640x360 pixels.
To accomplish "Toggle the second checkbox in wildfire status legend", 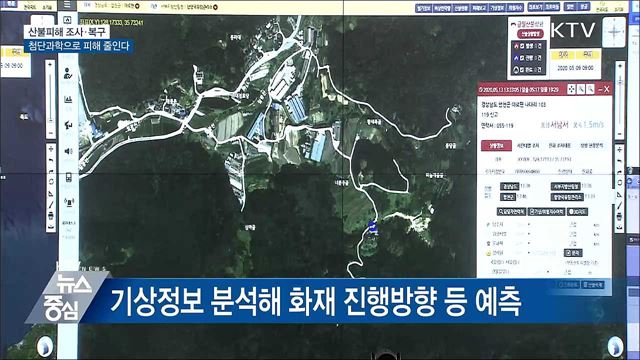I will click(x=522, y=58).
